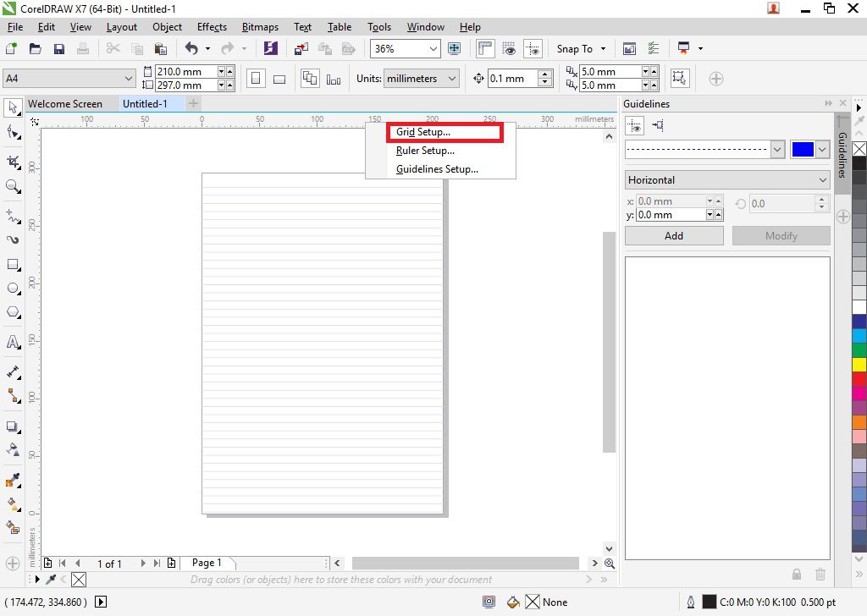
Task: Open the Effects menu
Action: tap(212, 27)
